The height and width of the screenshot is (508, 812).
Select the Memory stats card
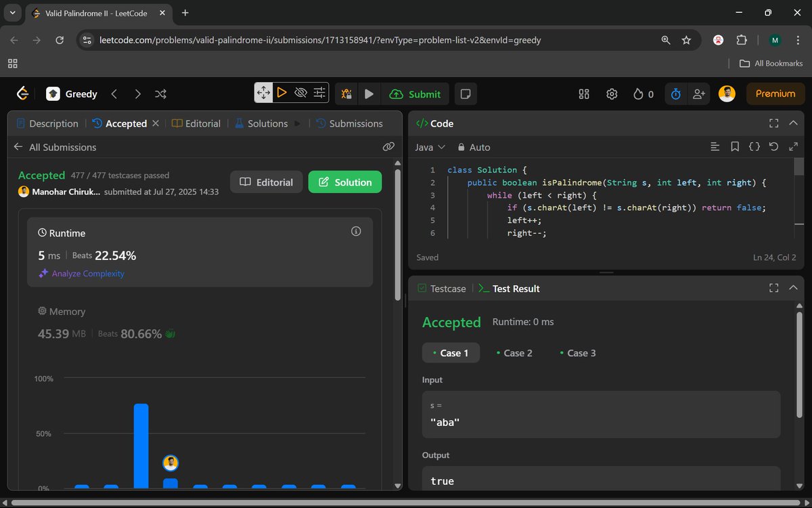pos(200,323)
